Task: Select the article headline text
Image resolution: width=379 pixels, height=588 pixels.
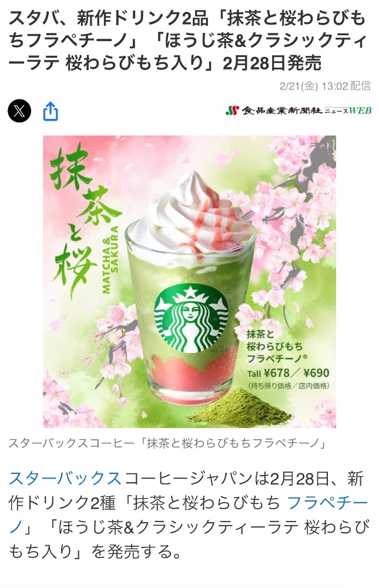Action: (187, 41)
